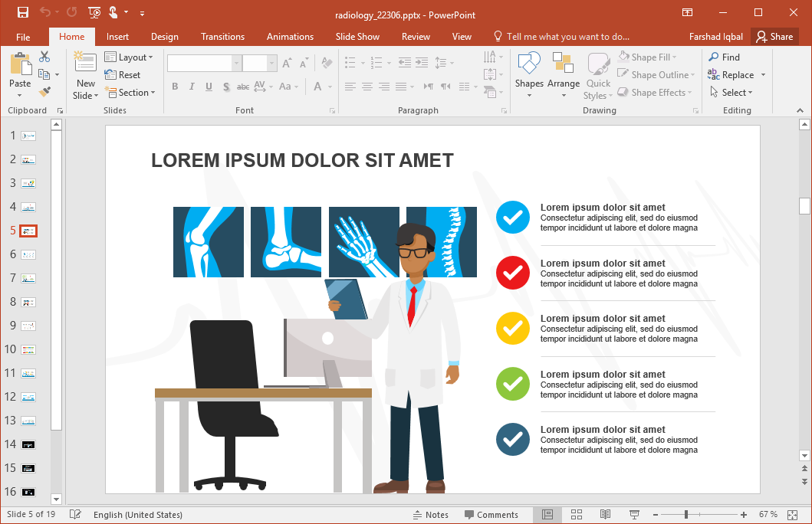Expand the Layout dropdown
The width and height of the screenshot is (812, 524).
click(129, 57)
